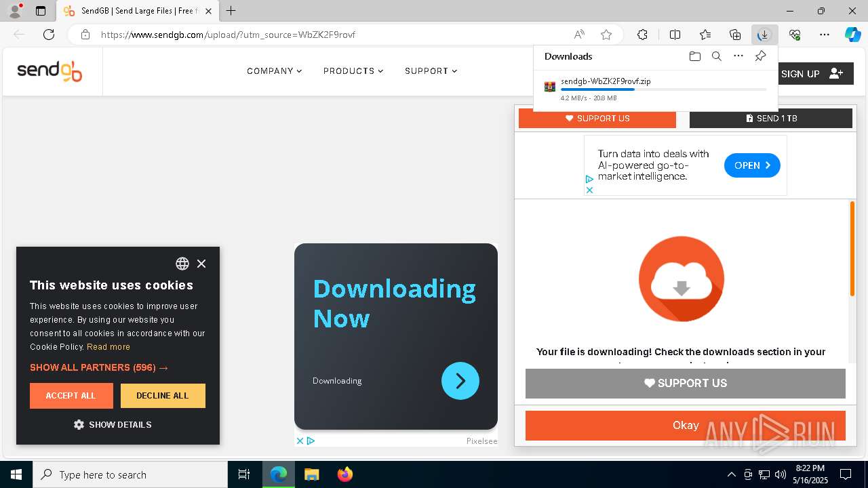This screenshot has height=488, width=868.
Task: Close the ad with X icon
Action: pos(589,190)
